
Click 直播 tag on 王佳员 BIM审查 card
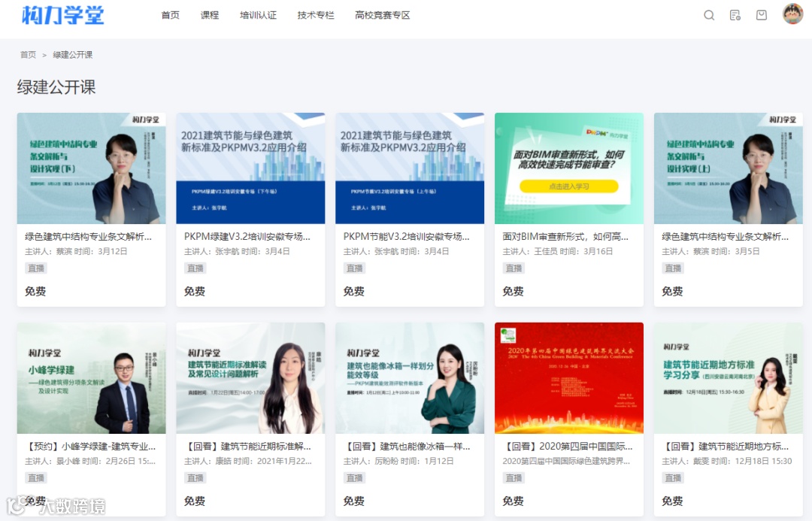(x=514, y=268)
